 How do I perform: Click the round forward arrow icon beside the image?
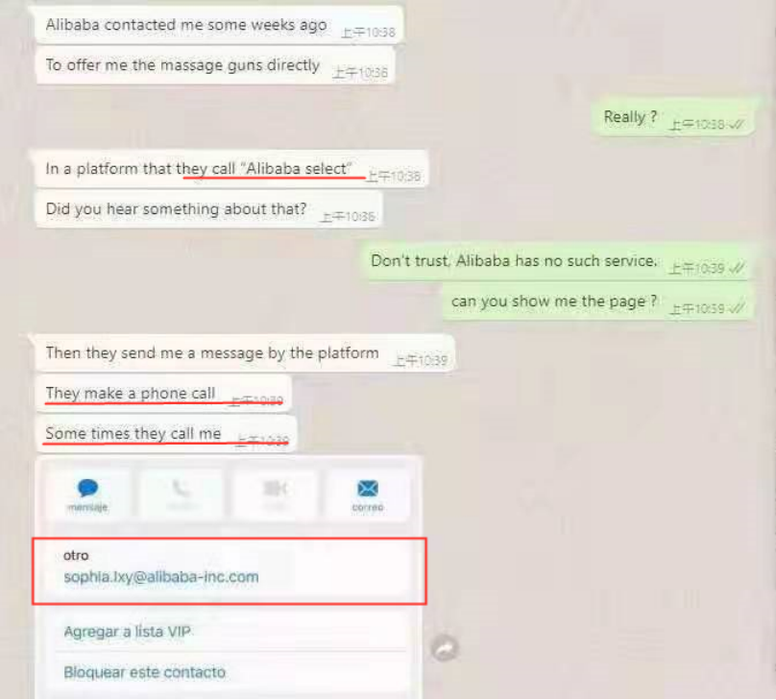point(445,647)
